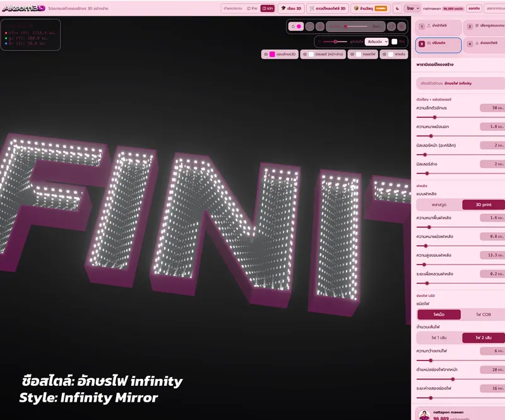
Task: Edit ระยะเผื่อหลวมฝาหลัง 0.2 value field
Action: pyautogui.click(x=492, y=274)
